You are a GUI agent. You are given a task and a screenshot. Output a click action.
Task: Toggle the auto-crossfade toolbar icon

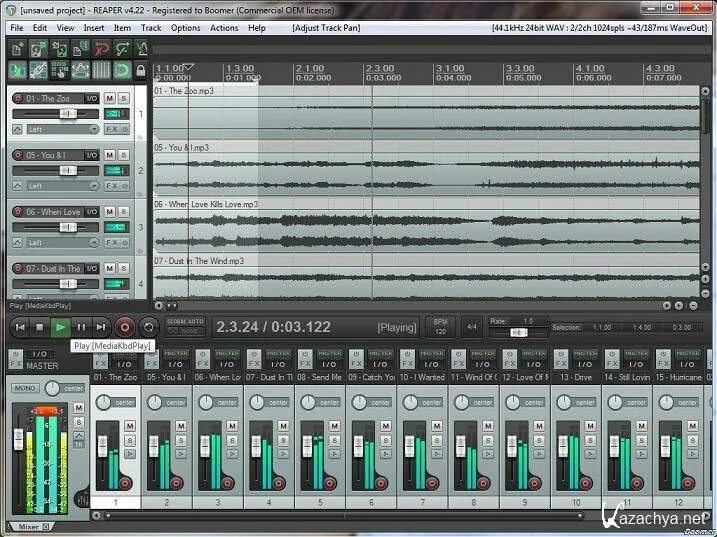pos(17,70)
